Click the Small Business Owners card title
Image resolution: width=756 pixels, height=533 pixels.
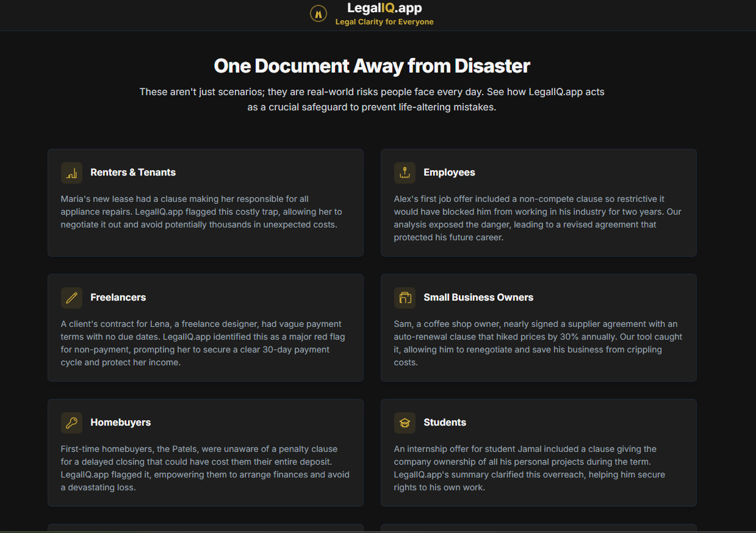point(478,298)
